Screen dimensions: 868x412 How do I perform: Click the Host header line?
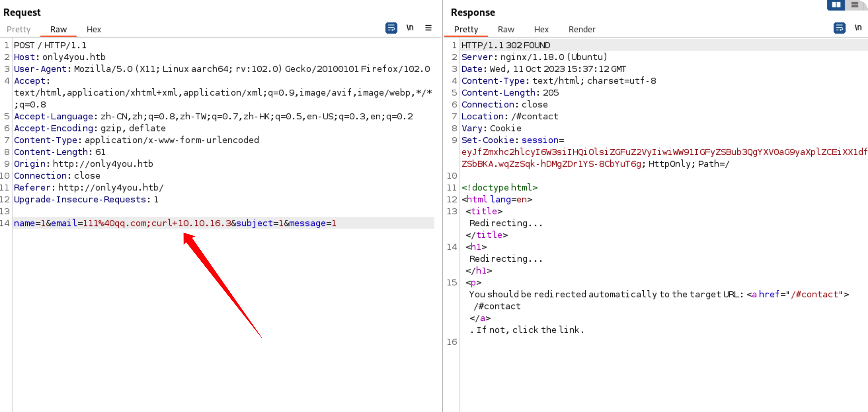60,57
